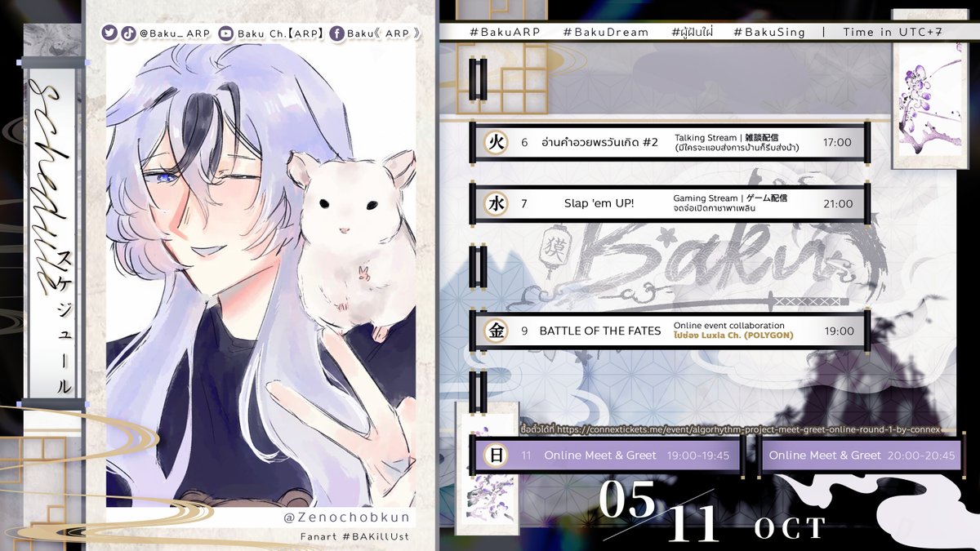Screen dimensions: 980x551
Task: Open the Baku《ARP》 Facebook page name
Action: pyautogui.click(x=383, y=33)
